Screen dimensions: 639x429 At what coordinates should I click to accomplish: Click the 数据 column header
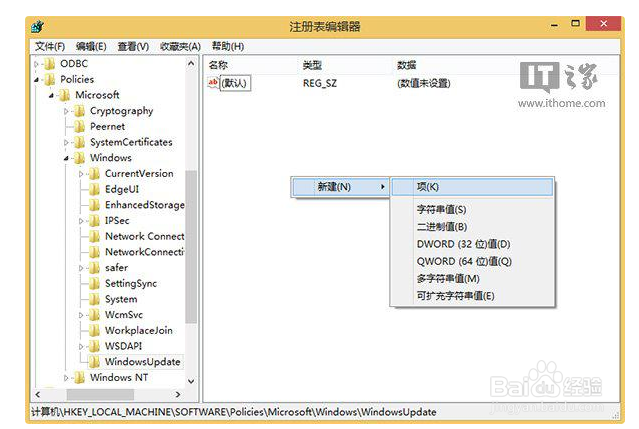[407, 65]
